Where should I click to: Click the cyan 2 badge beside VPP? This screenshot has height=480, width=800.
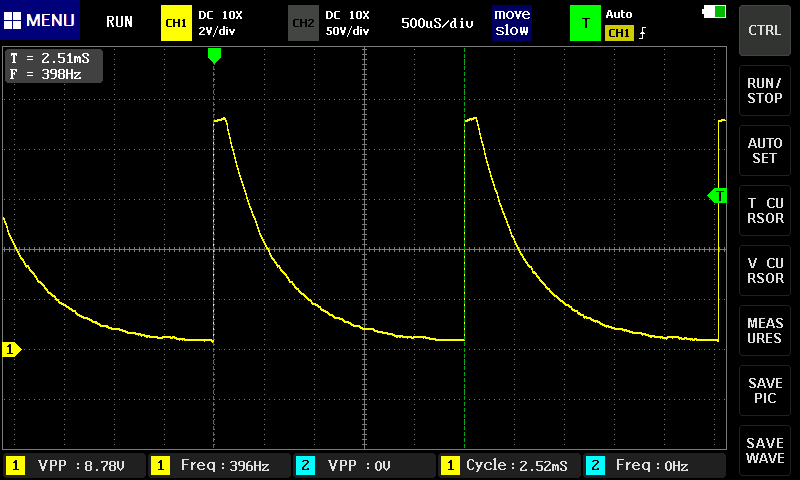coord(305,466)
